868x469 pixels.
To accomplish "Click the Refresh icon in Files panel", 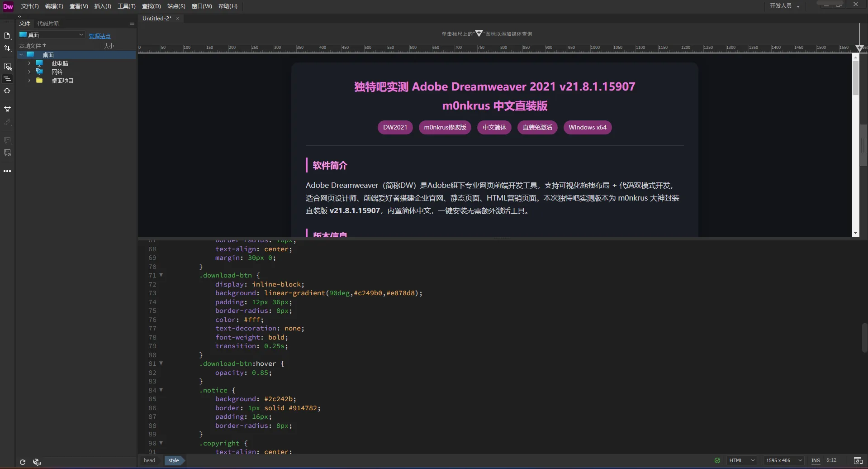I will pyautogui.click(x=23, y=462).
